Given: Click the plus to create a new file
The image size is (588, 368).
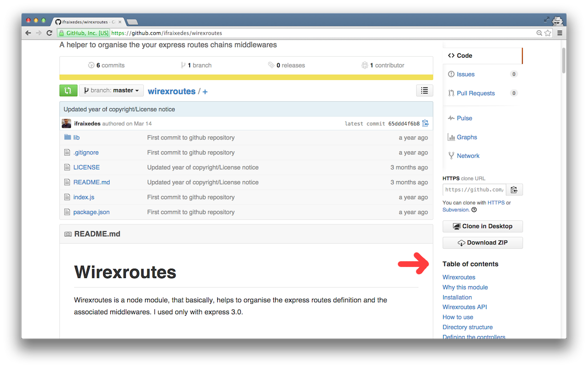Looking at the screenshot, I should click(x=205, y=92).
